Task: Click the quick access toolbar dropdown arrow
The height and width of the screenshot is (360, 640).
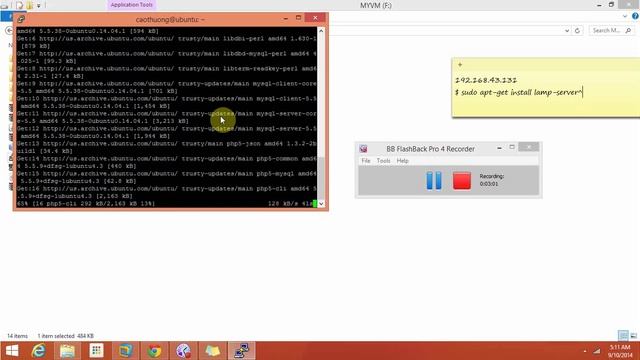Action: (x=39, y=6)
